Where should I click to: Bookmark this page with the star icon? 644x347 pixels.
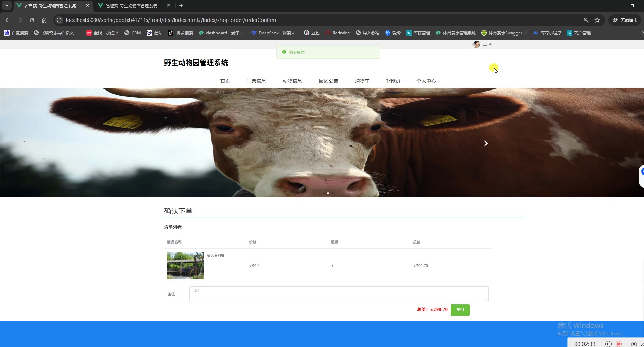[x=597, y=20]
